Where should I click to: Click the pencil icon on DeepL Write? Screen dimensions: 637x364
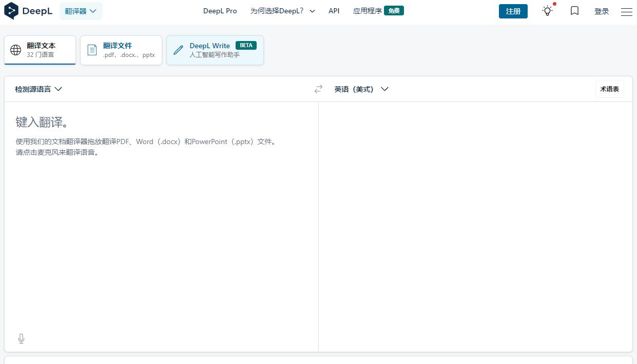click(178, 50)
